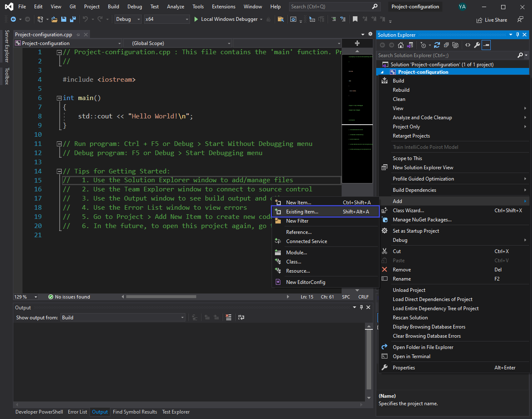Viewport: 532px width, 419px height.
Task: Clear all text in the Output window
Action: point(229,317)
